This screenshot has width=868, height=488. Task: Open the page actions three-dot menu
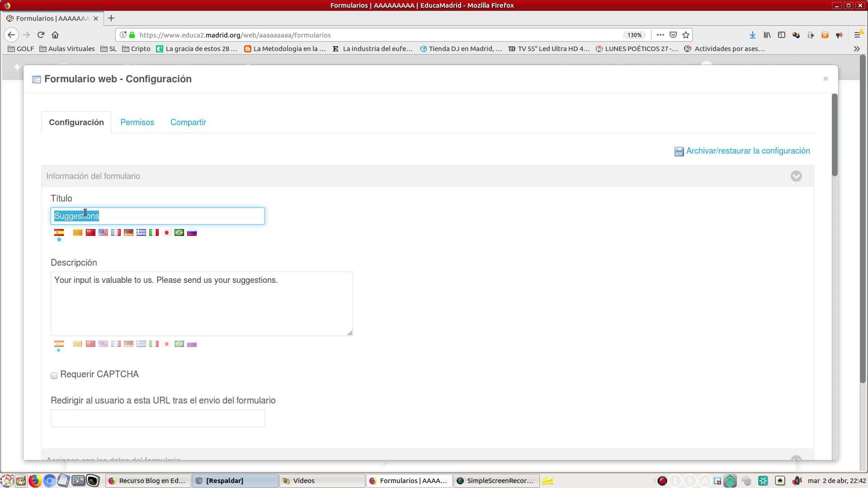pos(660,35)
